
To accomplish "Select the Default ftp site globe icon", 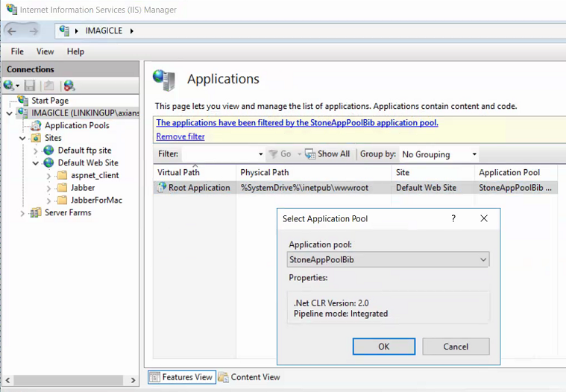I will [49, 151].
